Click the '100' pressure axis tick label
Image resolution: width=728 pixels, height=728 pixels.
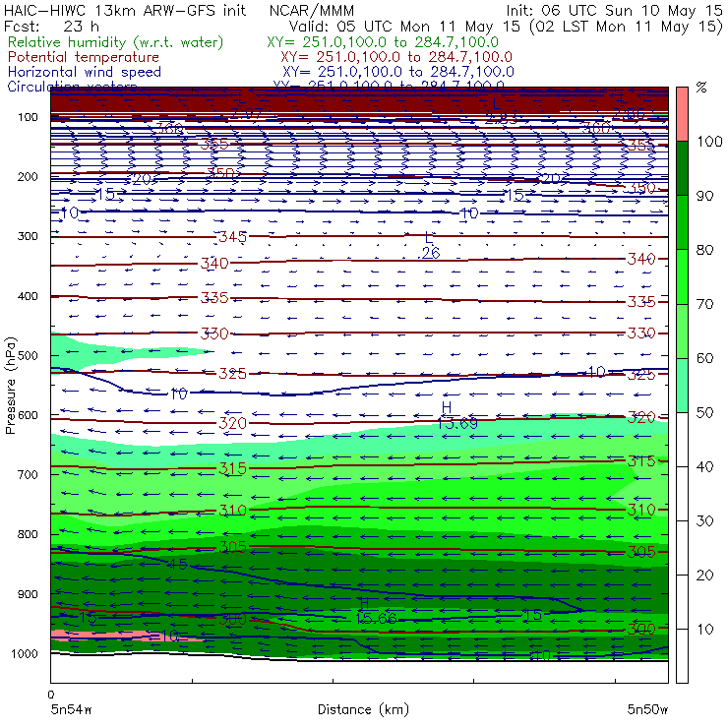coord(28,117)
